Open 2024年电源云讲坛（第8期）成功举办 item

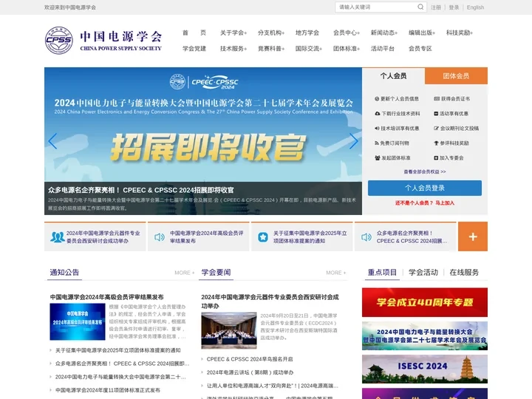250,372
